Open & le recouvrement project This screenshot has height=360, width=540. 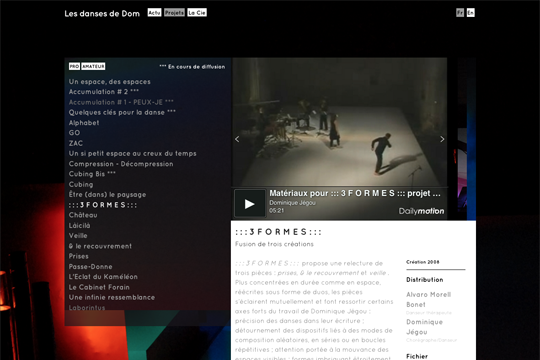pos(100,246)
